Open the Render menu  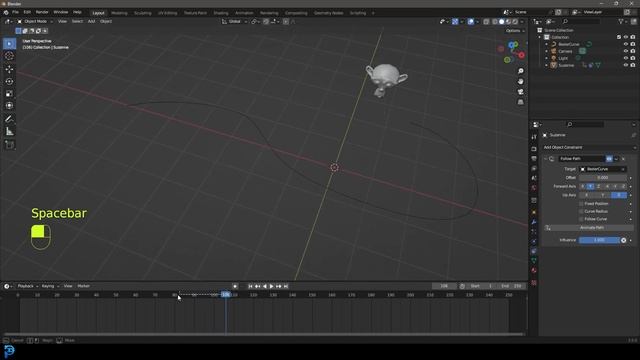pos(42,12)
